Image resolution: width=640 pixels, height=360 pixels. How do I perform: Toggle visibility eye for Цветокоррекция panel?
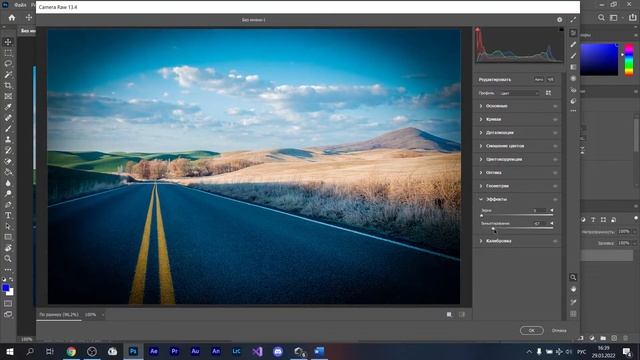tap(555, 160)
